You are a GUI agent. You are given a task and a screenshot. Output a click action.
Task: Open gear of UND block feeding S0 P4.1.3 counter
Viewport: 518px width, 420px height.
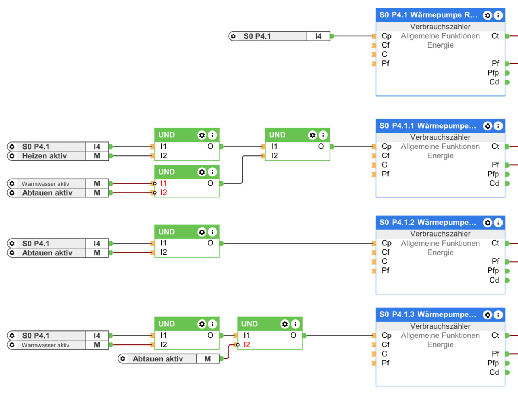(x=285, y=324)
